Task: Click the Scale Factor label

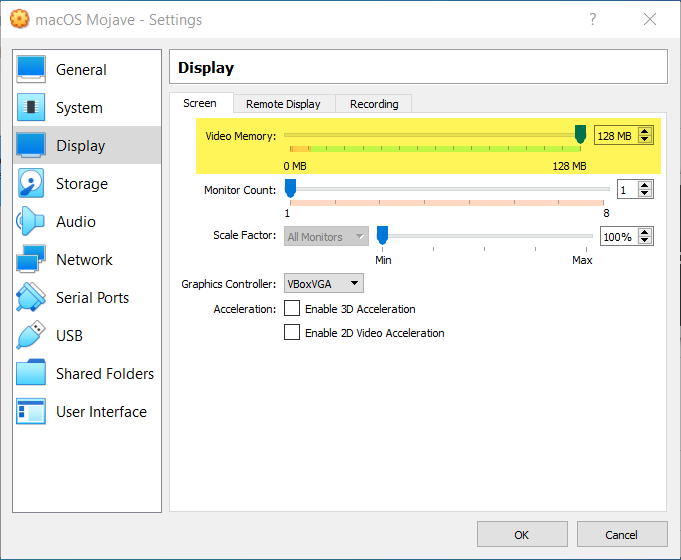Action: (245, 235)
